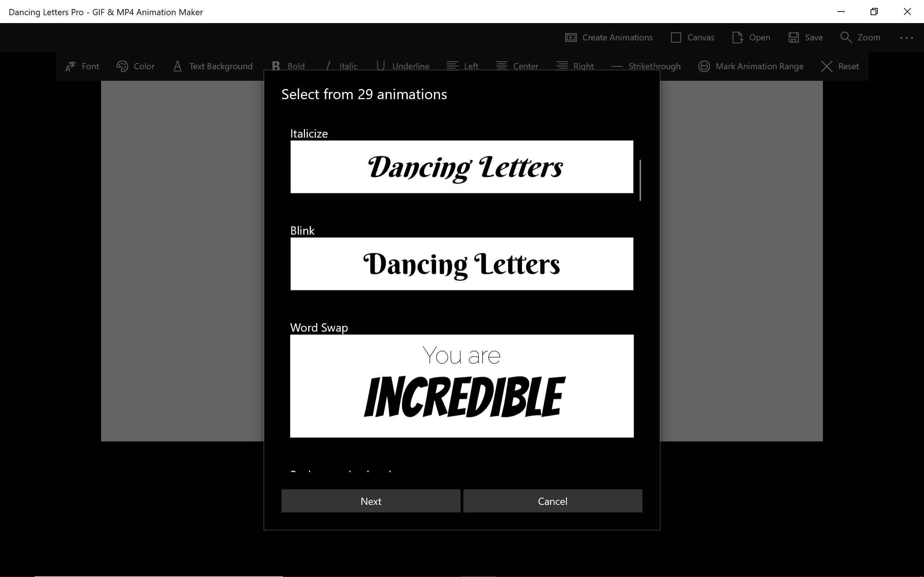This screenshot has width=924, height=577.
Task: Select the Italicize animation preview
Action: [462, 167]
